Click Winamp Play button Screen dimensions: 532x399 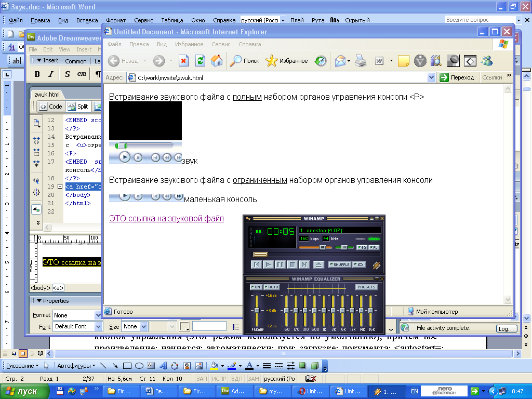pos(269,264)
